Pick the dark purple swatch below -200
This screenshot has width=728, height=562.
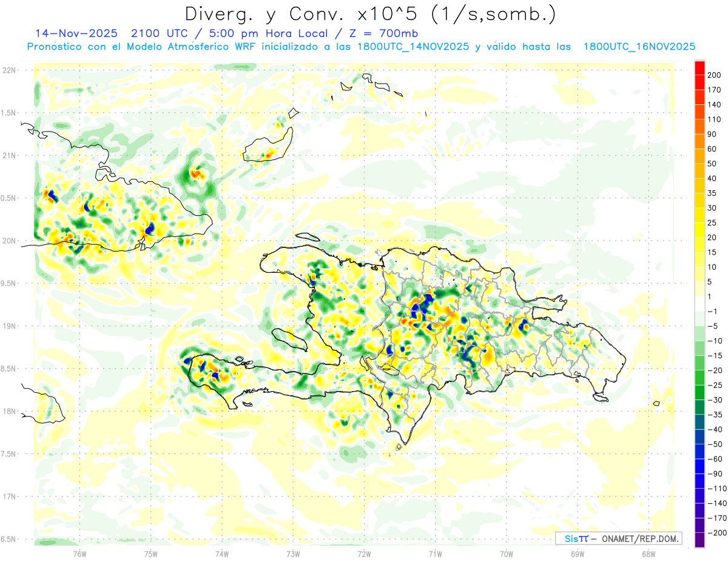[x=699, y=540]
